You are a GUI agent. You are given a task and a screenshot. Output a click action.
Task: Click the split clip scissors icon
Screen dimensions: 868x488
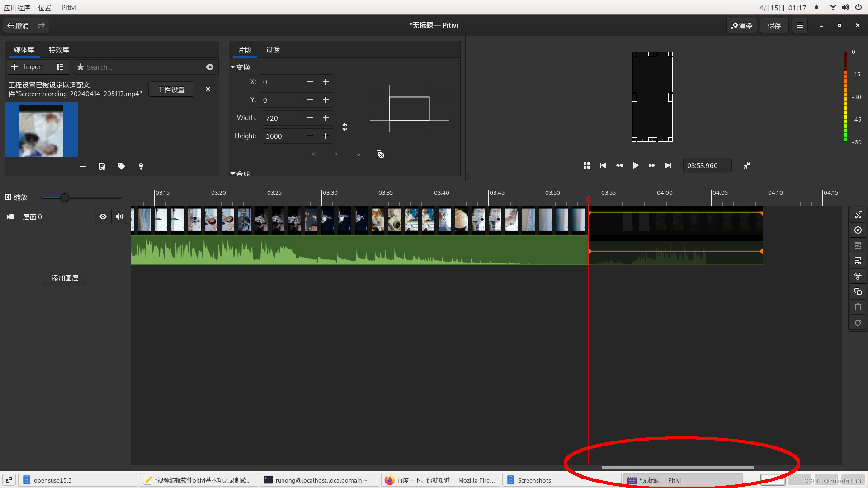tap(858, 215)
